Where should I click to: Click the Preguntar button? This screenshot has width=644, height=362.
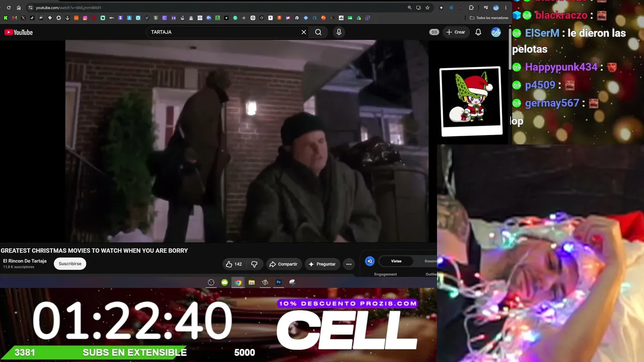pos(322,264)
